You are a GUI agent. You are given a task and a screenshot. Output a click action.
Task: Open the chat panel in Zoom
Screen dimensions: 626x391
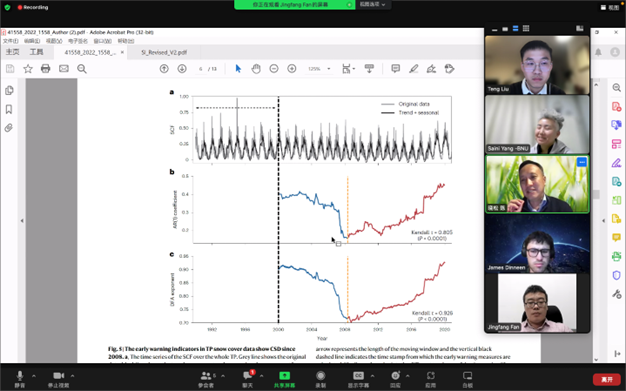click(x=248, y=379)
